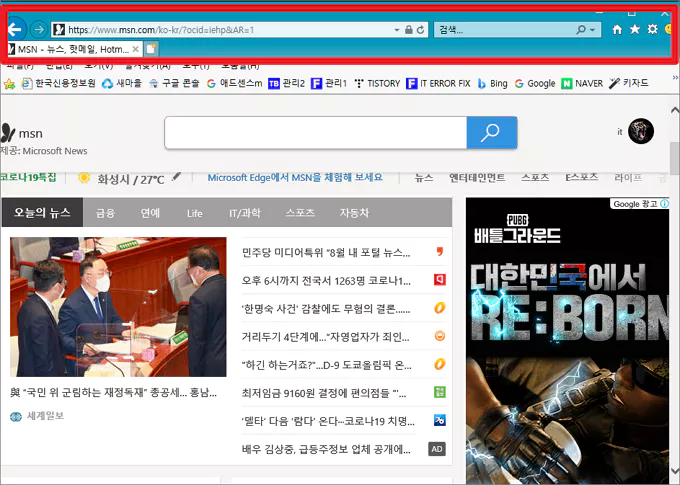
Task: Open headline 오후 6시까지 전국서 1263명 코로나1...
Action: tap(326, 281)
